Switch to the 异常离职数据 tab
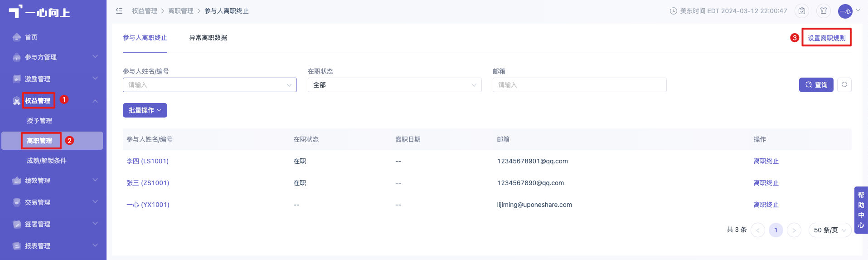This screenshot has height=260, width=868. (x=208, y=38)
